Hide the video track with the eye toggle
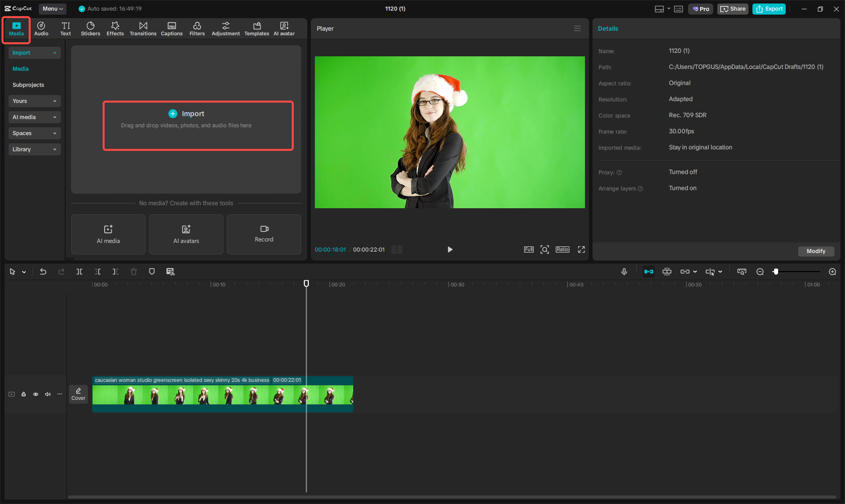This screenshot has width=845, height=504. [x=35, y=394]
